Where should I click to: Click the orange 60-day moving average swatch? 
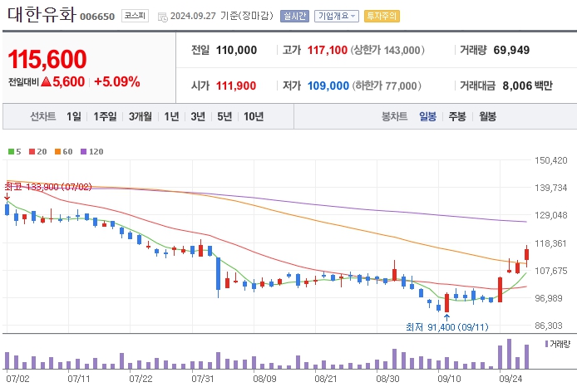[x=57, y=151]
